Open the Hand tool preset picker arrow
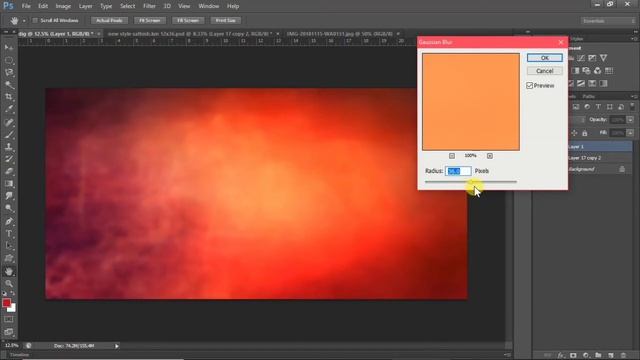This screenshot has width=640, height=360. (24, 20)
